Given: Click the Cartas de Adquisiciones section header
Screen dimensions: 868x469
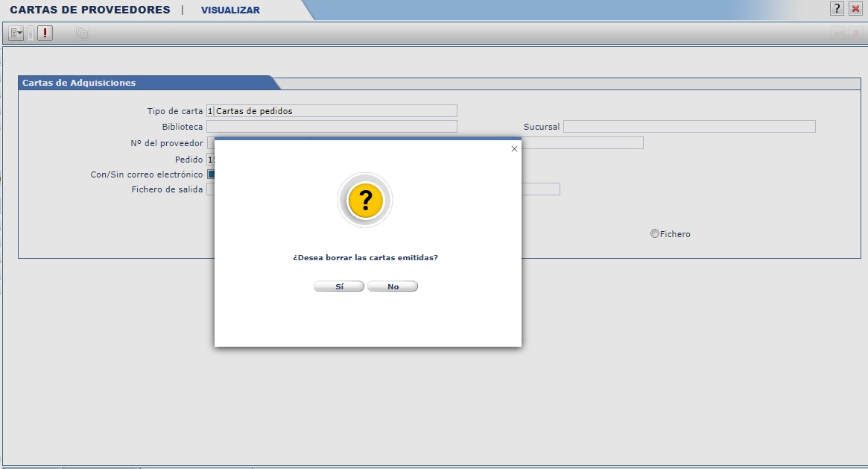Looking at the screenshot, I should click(x=79, y=83).
